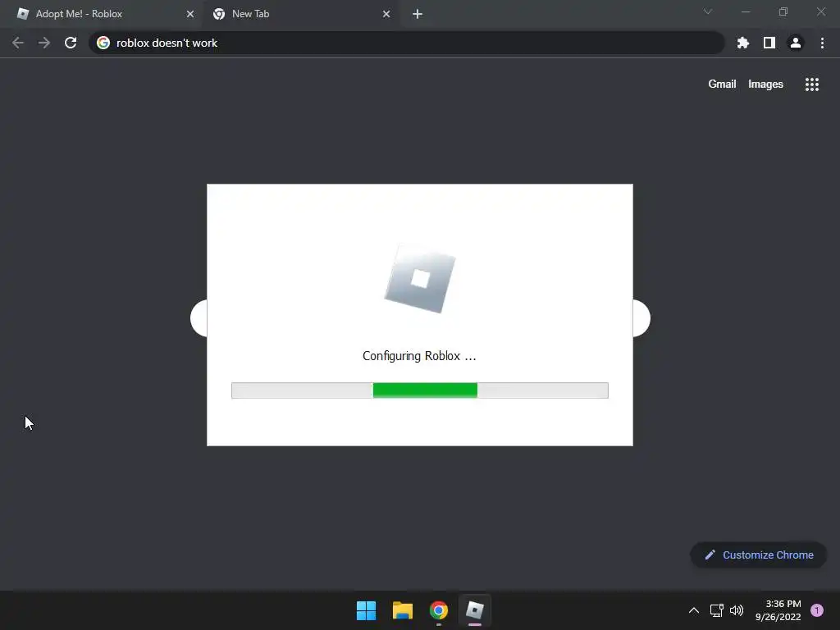Click the Roblox taskbar icon

click(475, 610)
